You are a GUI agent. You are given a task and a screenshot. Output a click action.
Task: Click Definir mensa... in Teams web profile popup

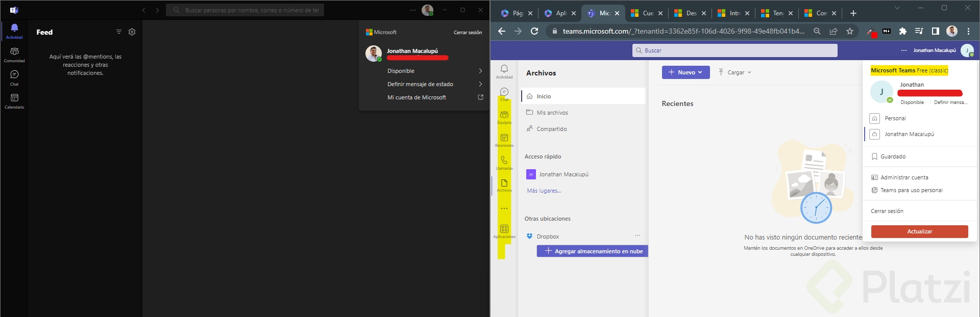(950, 102)
